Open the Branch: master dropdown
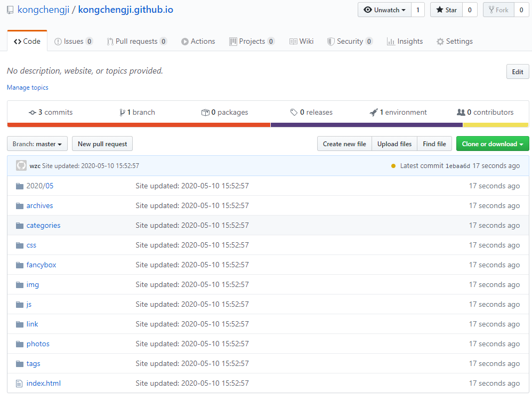Image resolution: width=532 pixels, height=398 pixels. [37, 144]
